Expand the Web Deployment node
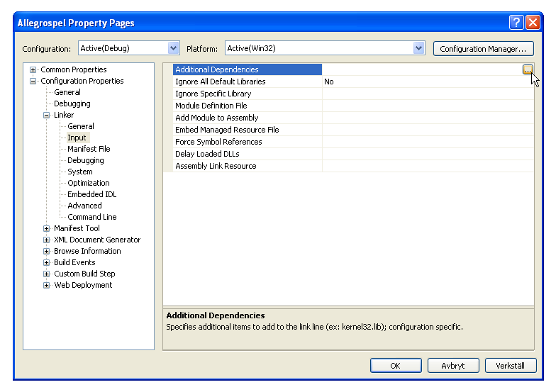 [x=47, y=285]
